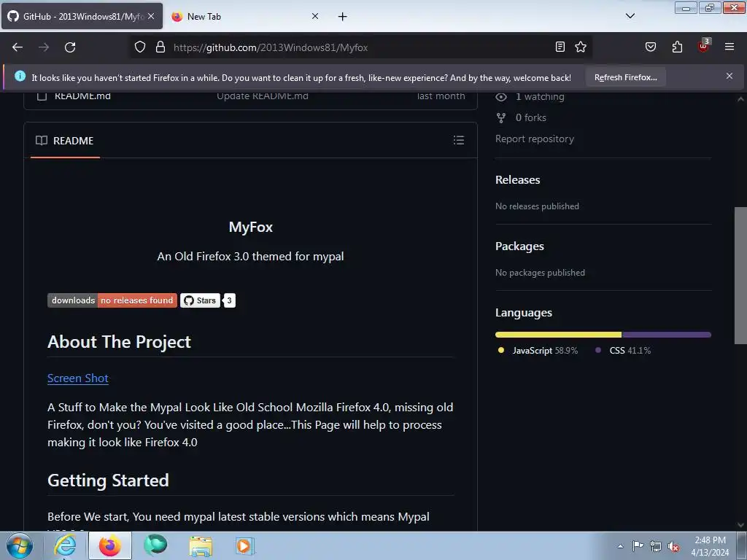Viewport: 747px width, 560px height.
Task: Bookmark this page with the star
Action: [580, 47]
